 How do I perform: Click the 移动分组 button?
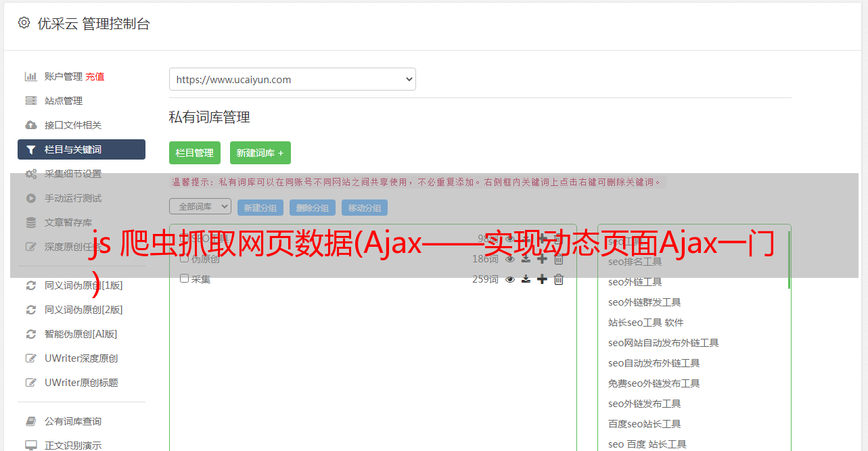pyautogui.click(x=365, y=208)
